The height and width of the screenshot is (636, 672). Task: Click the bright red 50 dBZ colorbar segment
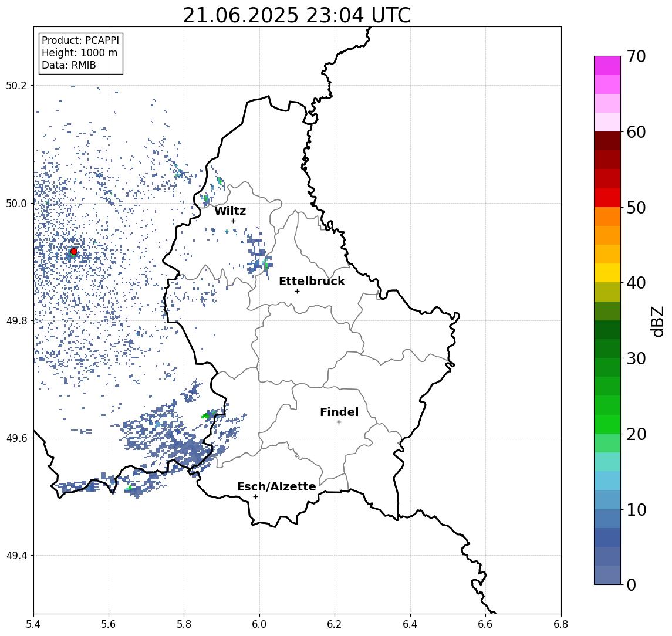pyautogui.click(x=607, y=198)
